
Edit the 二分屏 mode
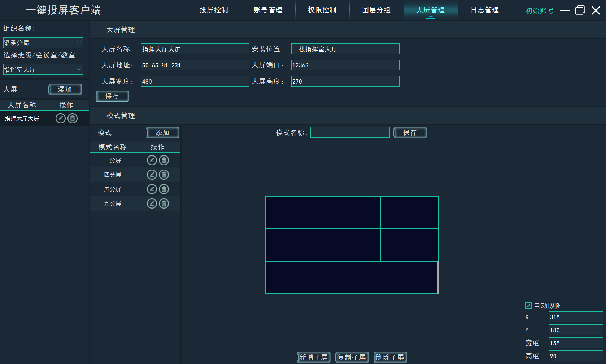[152, 160]
